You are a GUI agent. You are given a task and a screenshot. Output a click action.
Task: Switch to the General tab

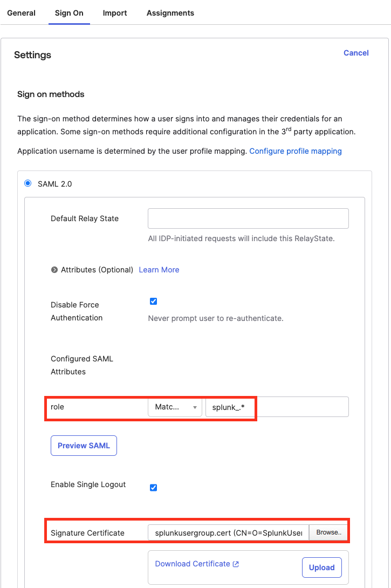[x=21, y=12]
